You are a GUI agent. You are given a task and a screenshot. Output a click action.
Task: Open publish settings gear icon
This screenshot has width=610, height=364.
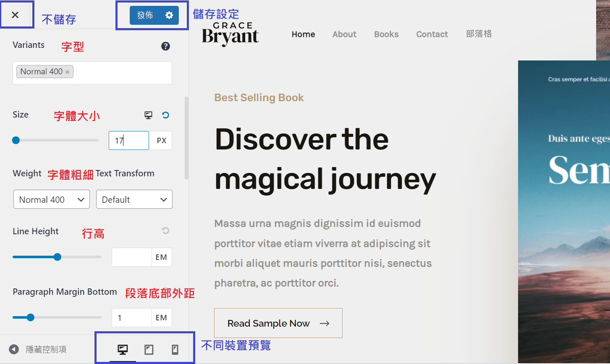point(169,16)
